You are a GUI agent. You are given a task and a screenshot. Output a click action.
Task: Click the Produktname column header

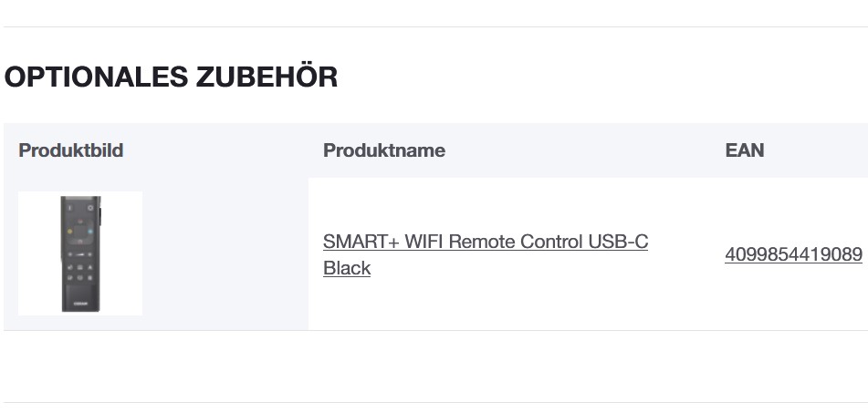coord(384,150)
